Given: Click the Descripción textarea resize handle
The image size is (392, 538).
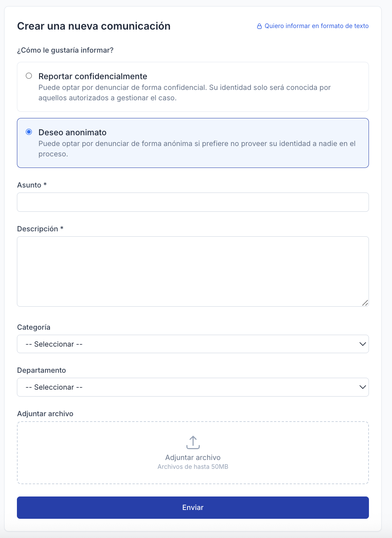Looking at the screenshot, I should (365, 303).
